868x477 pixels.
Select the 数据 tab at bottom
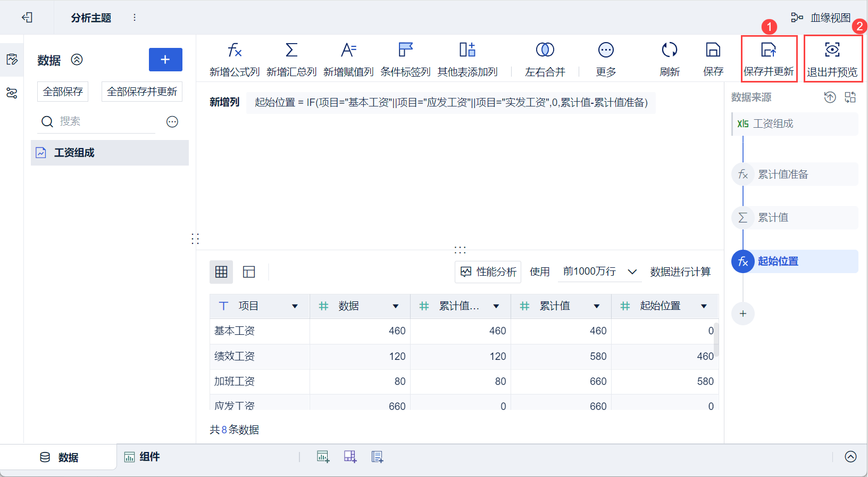(60, 457)
